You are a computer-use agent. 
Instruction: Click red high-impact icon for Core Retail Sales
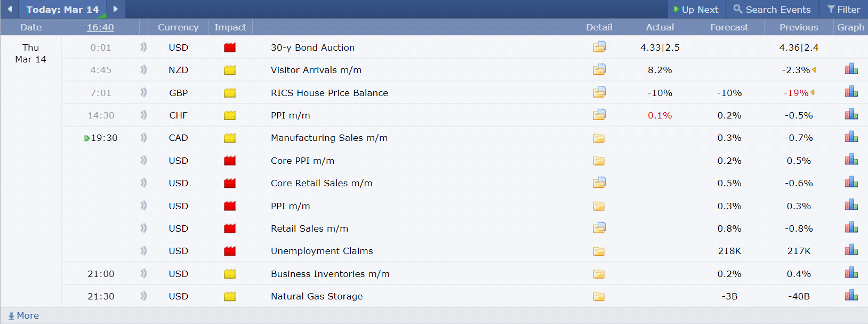tap(230, 183)
